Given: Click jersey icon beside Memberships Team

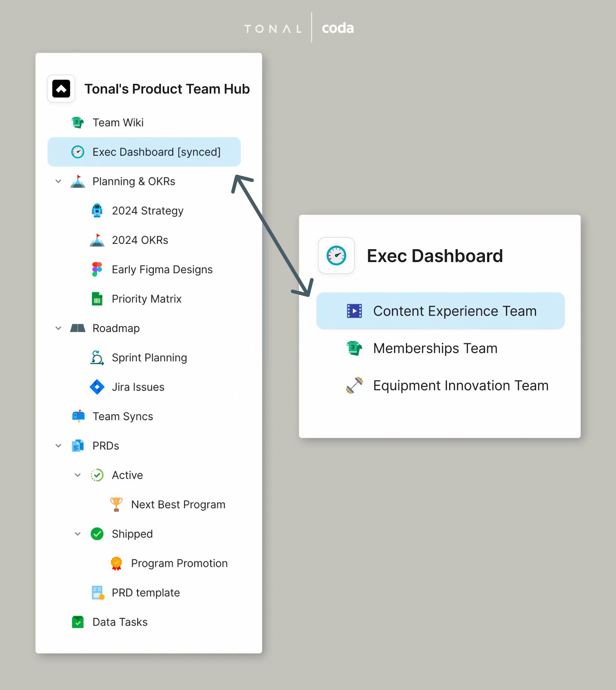Looking at the screenshot, I should (x=355, y=348).
